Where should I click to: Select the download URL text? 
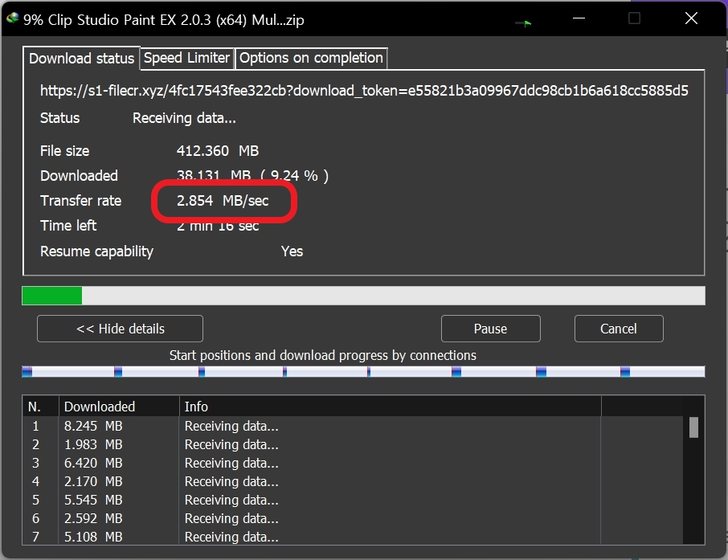tap(364, 91)
